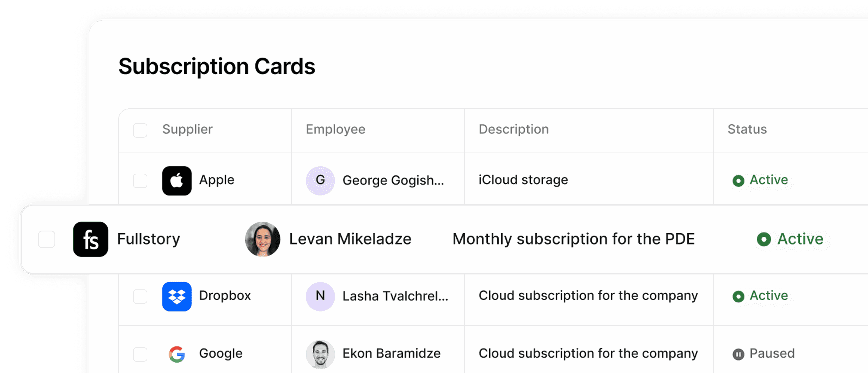Image resolution: width=868 pixels, height=373 pixels.
Task: Open Levan Mikeladze's profile photo
Action: click(262, 239)
